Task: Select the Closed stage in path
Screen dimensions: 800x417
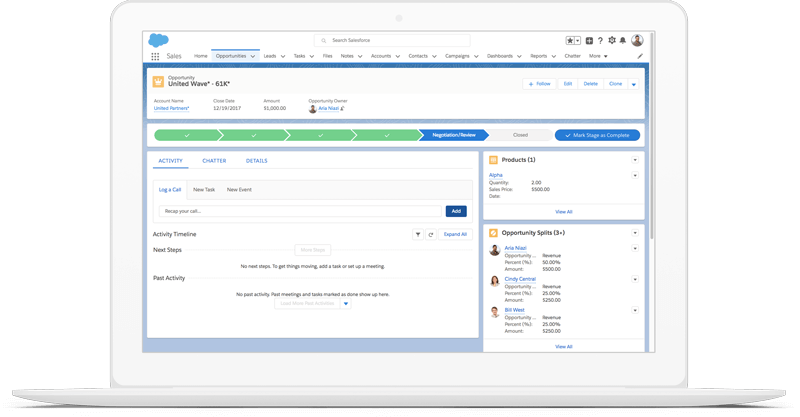Action: coord(520,134)
